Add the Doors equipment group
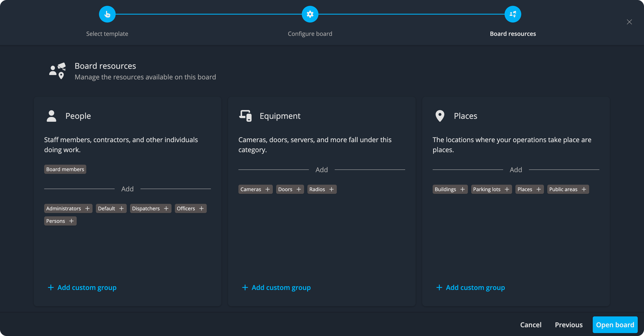Image resolution: width=644 pixels, height=336 pixels. click(x=298, y=189)
